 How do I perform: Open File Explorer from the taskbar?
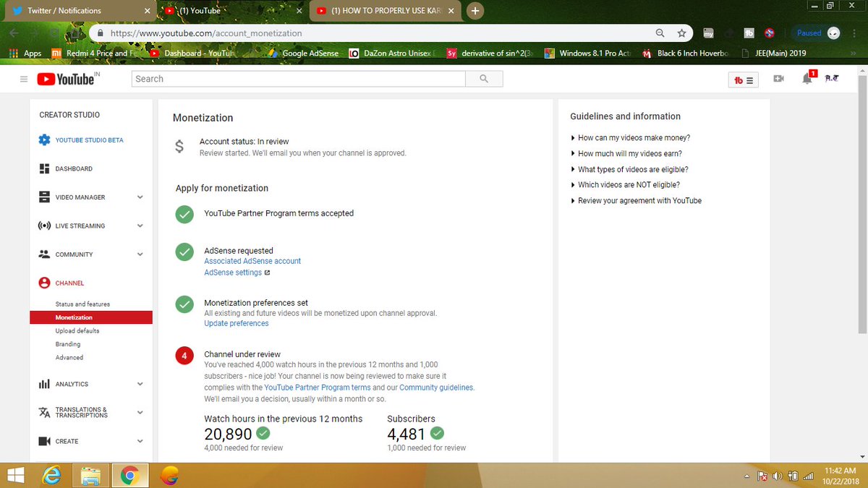coord(90,475)
